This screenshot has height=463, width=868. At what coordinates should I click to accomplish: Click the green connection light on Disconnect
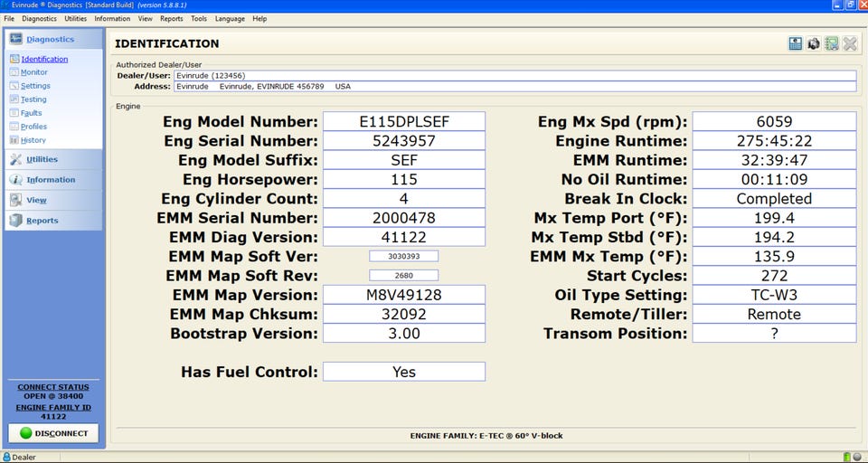(x=25, y=433)
